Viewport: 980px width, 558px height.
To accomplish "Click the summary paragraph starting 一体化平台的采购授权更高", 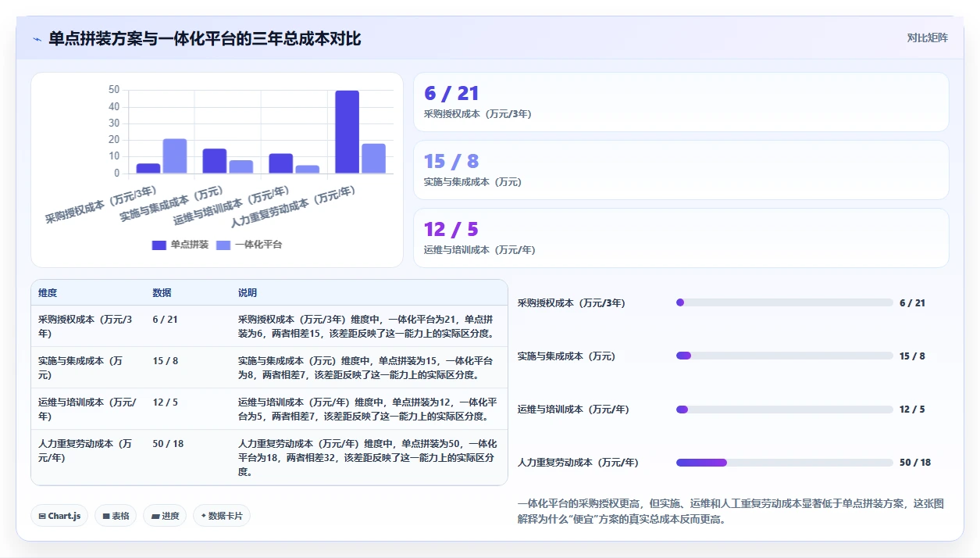I will pos(730,511).
